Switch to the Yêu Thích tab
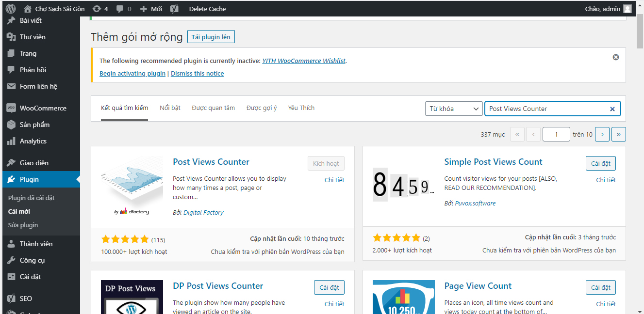The image size is (644, 314). point(301,108)
